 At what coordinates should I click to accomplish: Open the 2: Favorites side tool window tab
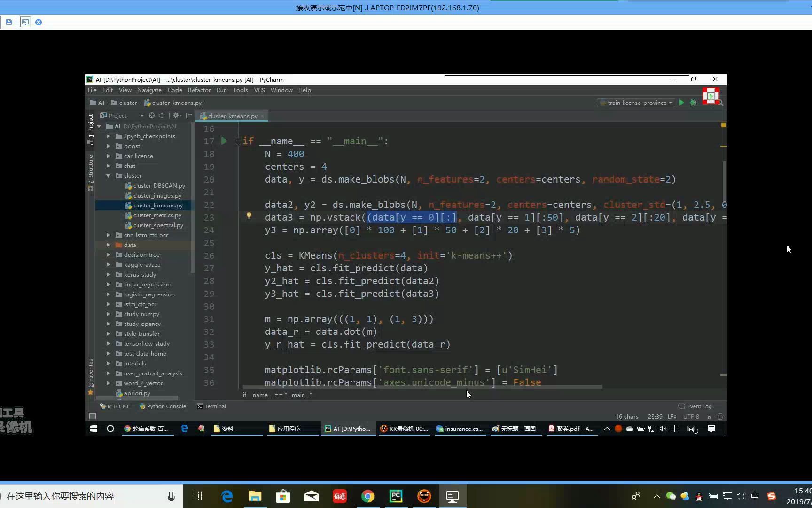click(x=91, y=377)
